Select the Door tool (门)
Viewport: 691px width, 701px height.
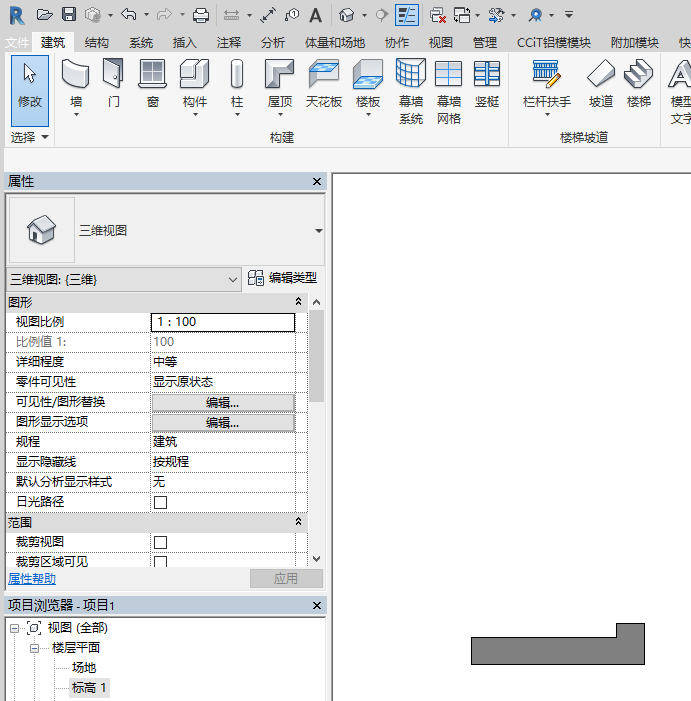pos(114,83)
